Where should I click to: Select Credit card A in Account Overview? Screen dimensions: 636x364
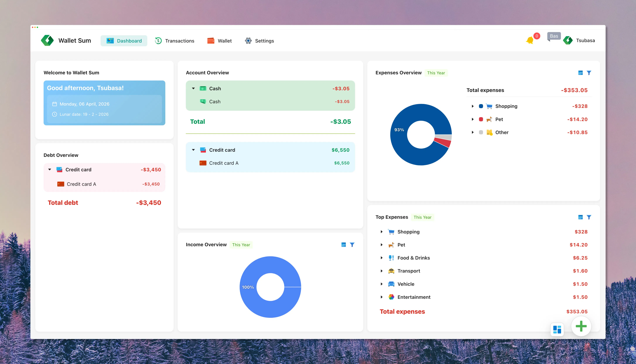pos(270,163)
